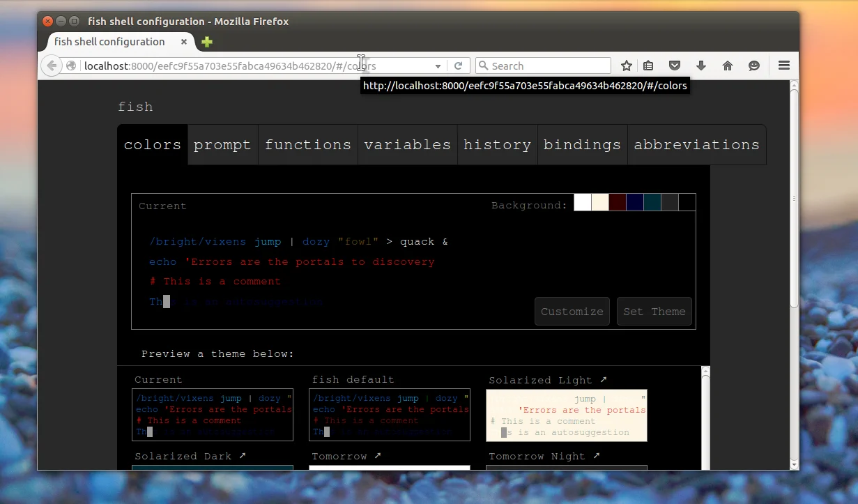Select the abbreviations tab
Viewport: 858px width, 504px height.
696,145
